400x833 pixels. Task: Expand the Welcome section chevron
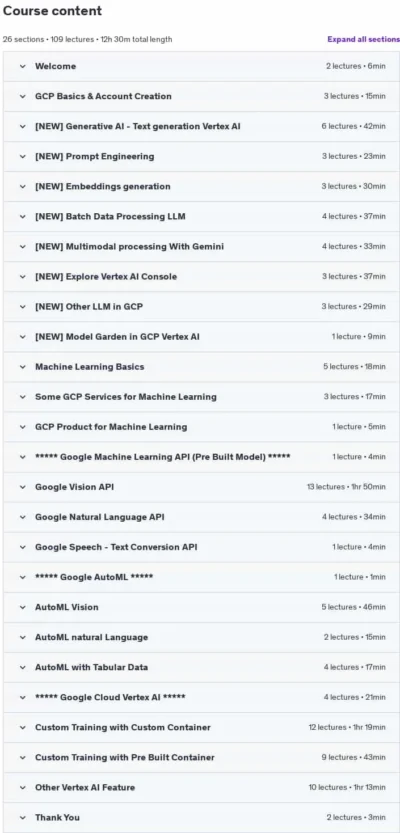pyautogui.click(x=22, y=66)
